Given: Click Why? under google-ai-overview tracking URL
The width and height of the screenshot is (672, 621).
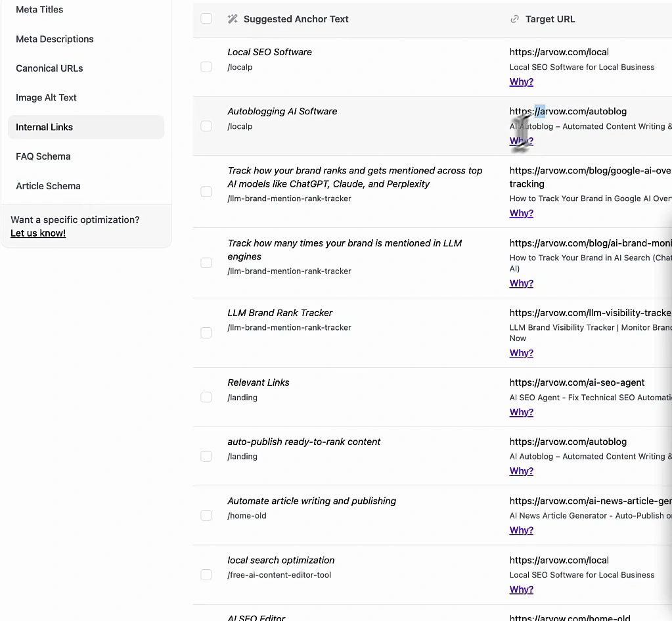Looking at the screenshot, I should pyautogui.click(x=521, y=213).
